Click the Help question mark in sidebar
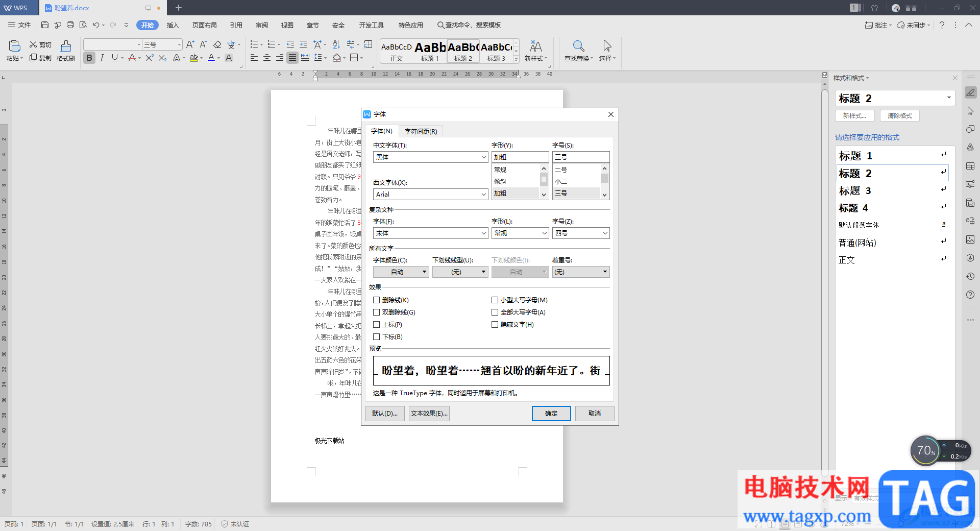This screenshot has width=980, height=531. pos(970,295)
